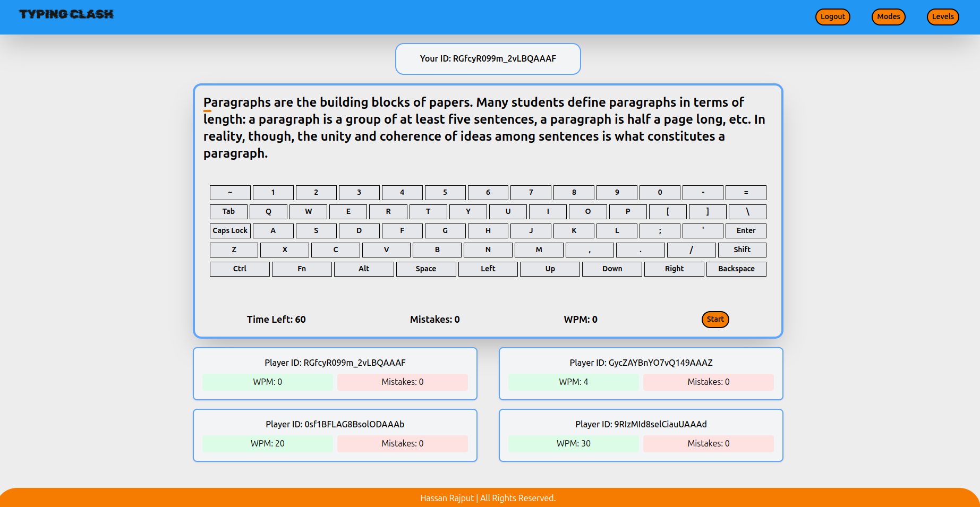Click the WPM 20 stat bar
The height and width of the screenshot is (507, 980).
tap(268, 444)
